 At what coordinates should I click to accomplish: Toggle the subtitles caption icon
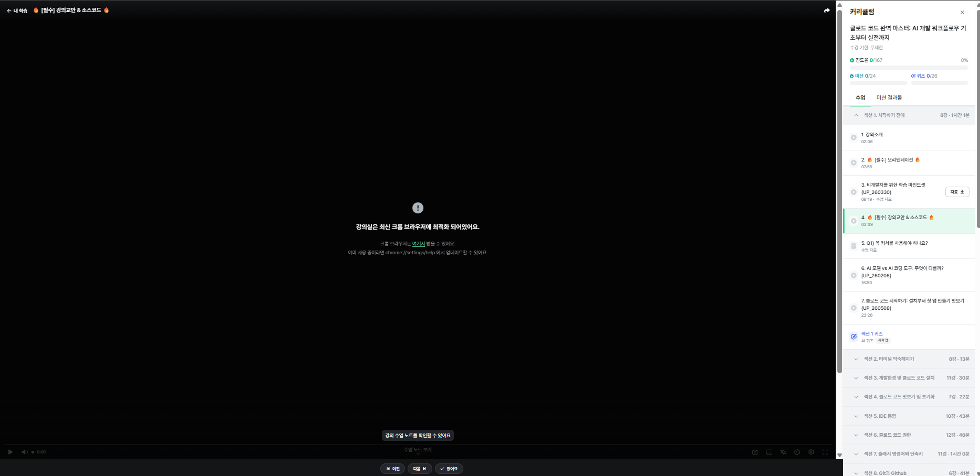[x=769, y=452]
